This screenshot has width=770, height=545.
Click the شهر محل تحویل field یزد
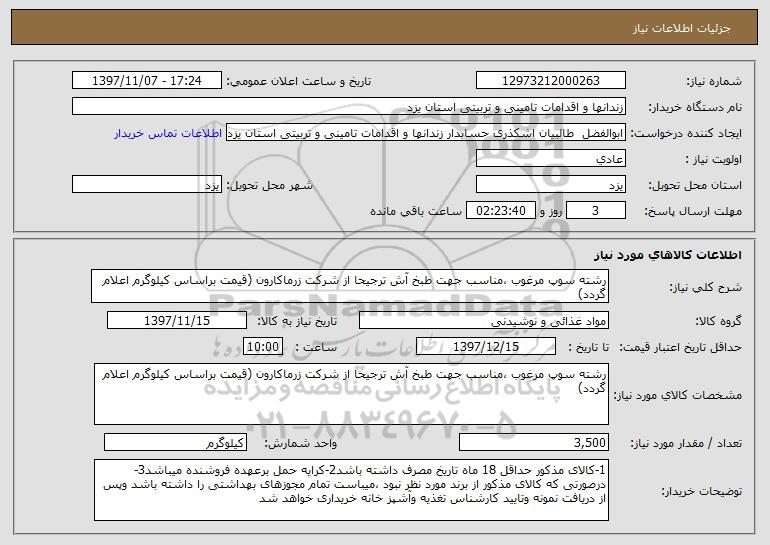pos(147,185)
